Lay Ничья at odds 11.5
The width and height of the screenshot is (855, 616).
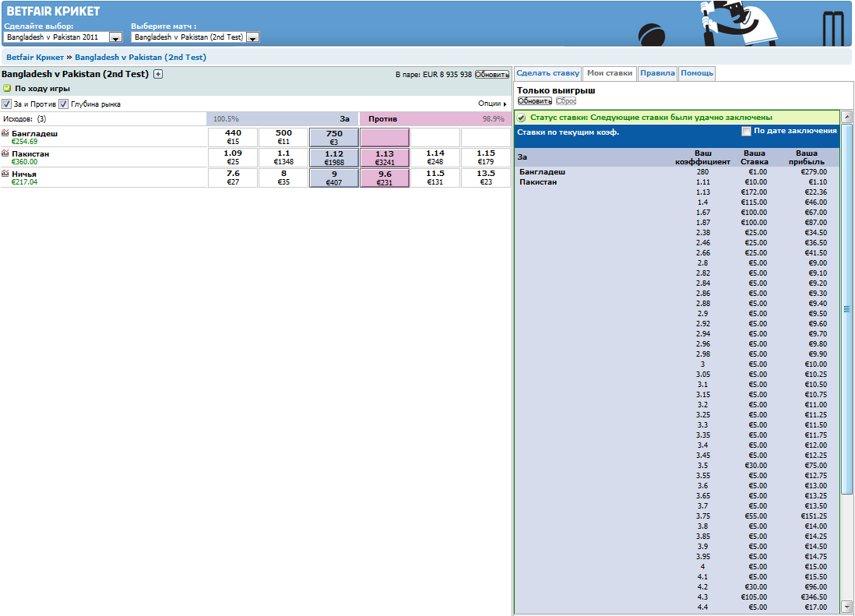pyautogui.click(x=435, y=178)
